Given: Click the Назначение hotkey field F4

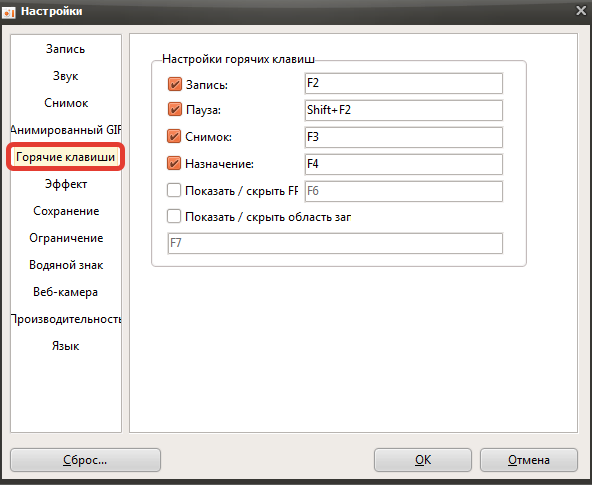Looking at the screenshot, I should pyautogui.click(x=404, y=164).
